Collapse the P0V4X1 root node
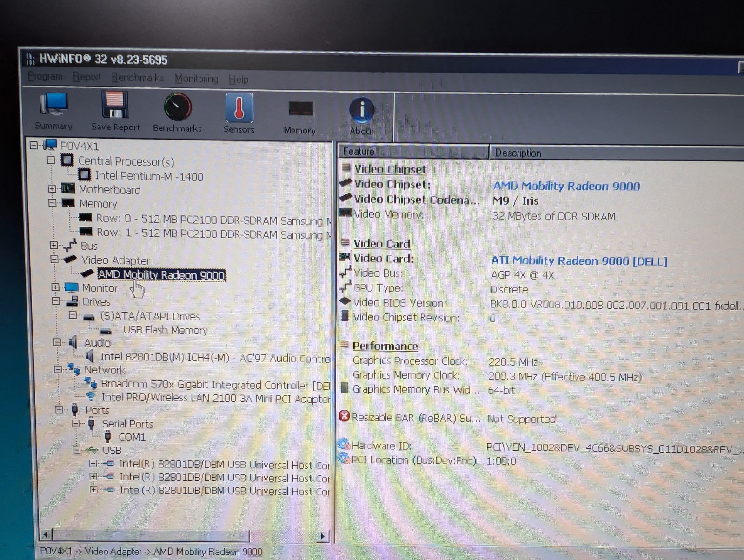The height and width of the screenshot is (560, 744). (x=33, y=145)
